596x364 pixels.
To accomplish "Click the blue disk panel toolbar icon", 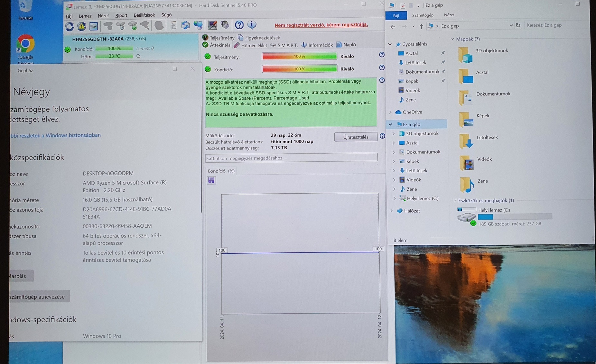I will pyautogui.click(x=94, y=26).
